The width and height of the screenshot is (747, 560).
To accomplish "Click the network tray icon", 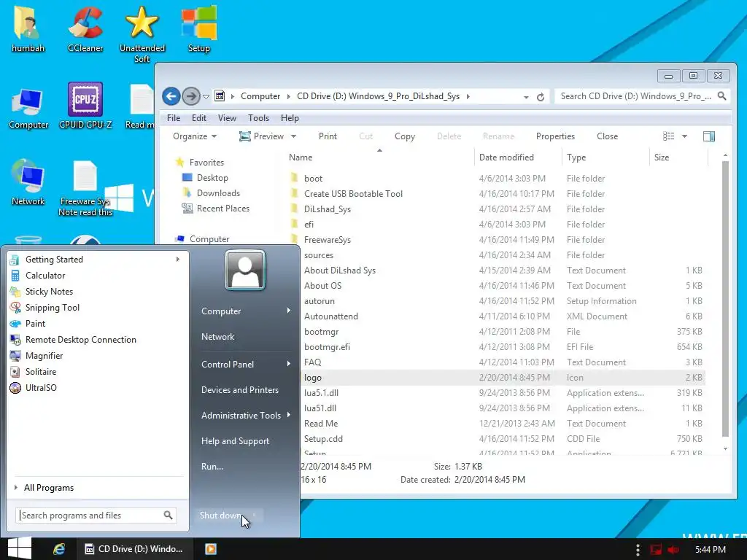I will click(656, 550).
